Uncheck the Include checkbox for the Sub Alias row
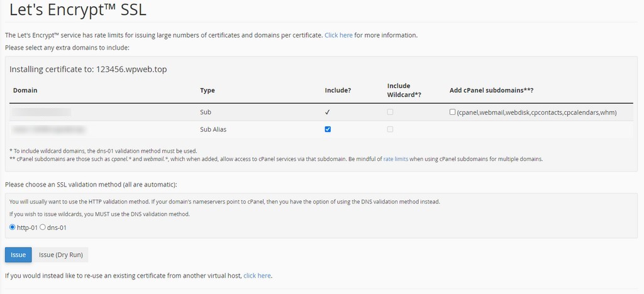 coord(327,129)
